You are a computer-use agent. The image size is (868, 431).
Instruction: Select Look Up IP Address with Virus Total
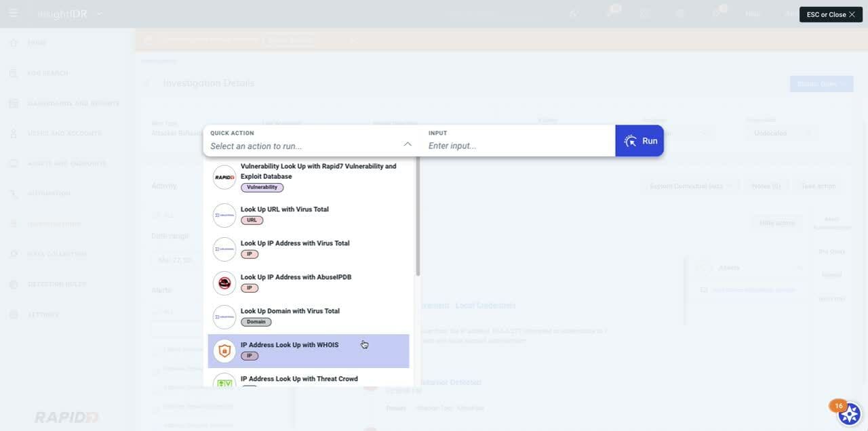[x=309, y=249]
